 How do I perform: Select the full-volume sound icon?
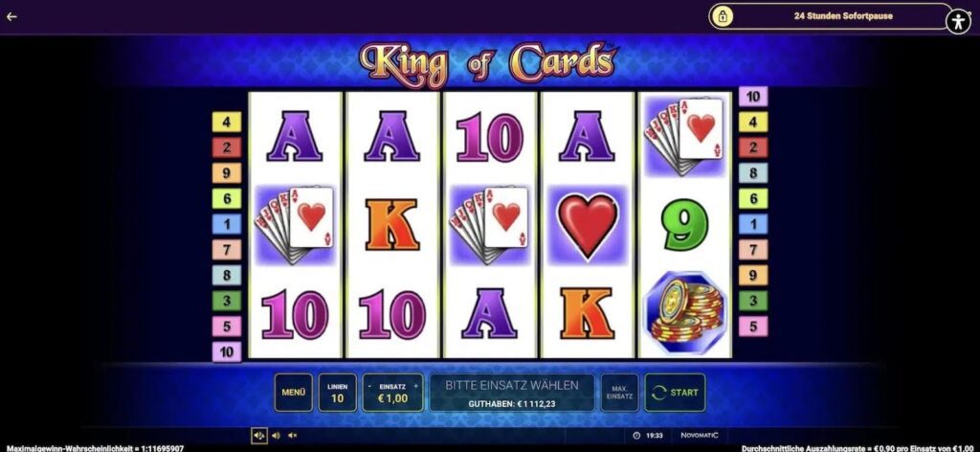pyautogui.click(x=258, y=436)
